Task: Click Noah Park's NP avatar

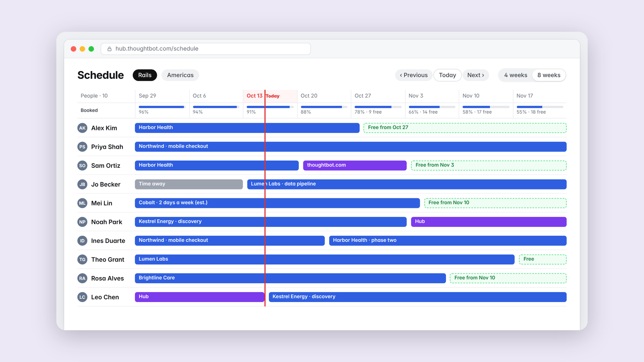Action: click(x=82, y=222)
